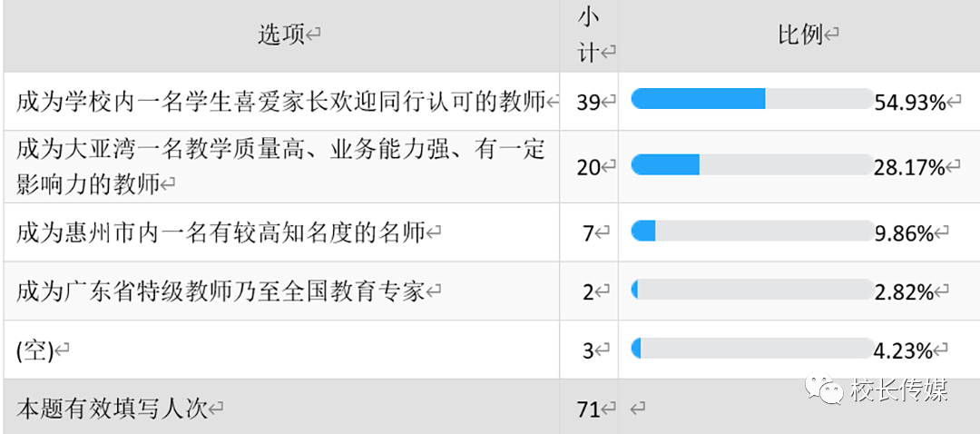Screen dimensions: 980x434
Task: Click the 比例 column header
Action: (x=800, y=35)
